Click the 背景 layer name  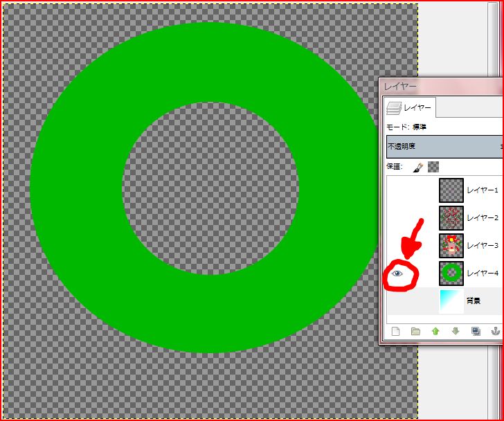point(473,301)
